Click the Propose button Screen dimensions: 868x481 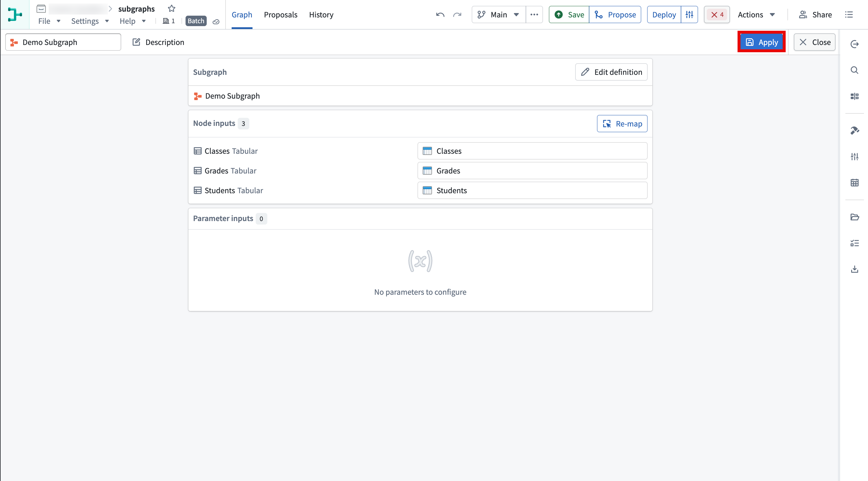click(x=615, y=15)
